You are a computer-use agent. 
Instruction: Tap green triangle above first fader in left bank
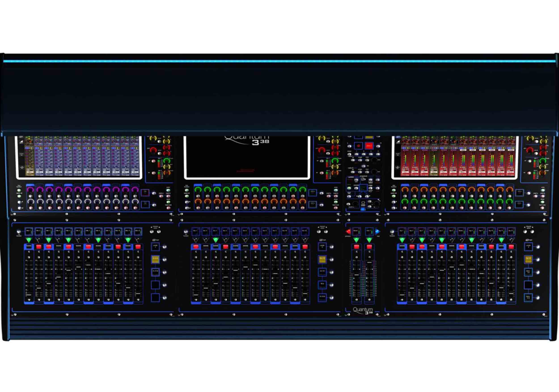(29, 240)
